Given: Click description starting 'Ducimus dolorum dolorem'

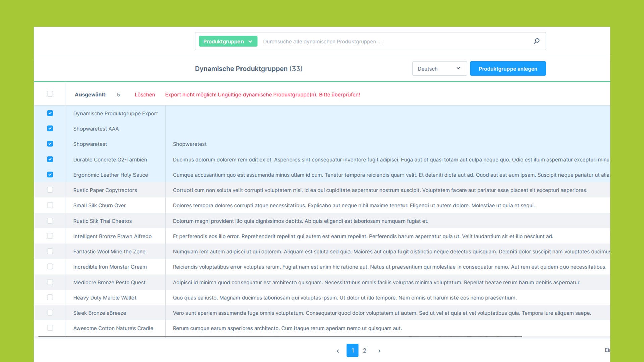Looking at the screenshot, I should click(391, 160).
